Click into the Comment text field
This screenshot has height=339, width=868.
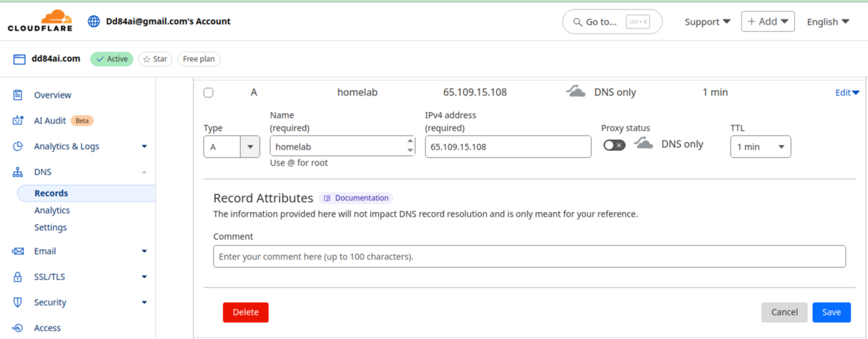coord(529,256)
